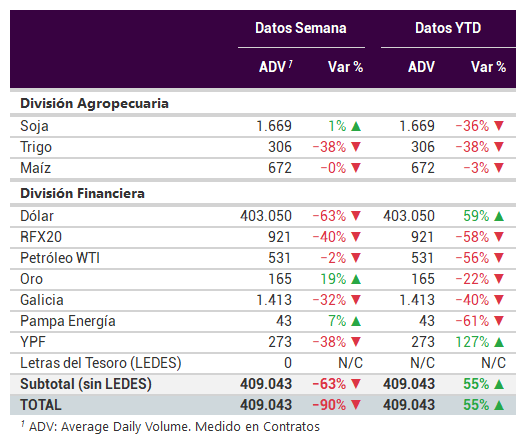This screenshot has height=446, width=526.
Task: Select the Datos Semana column header
Action: coord(301,28)
